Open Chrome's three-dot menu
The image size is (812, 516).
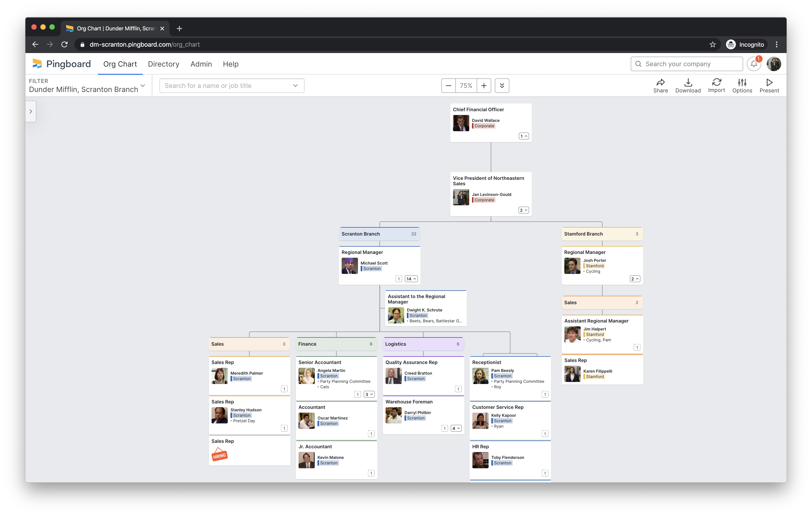tap(777, 44)
